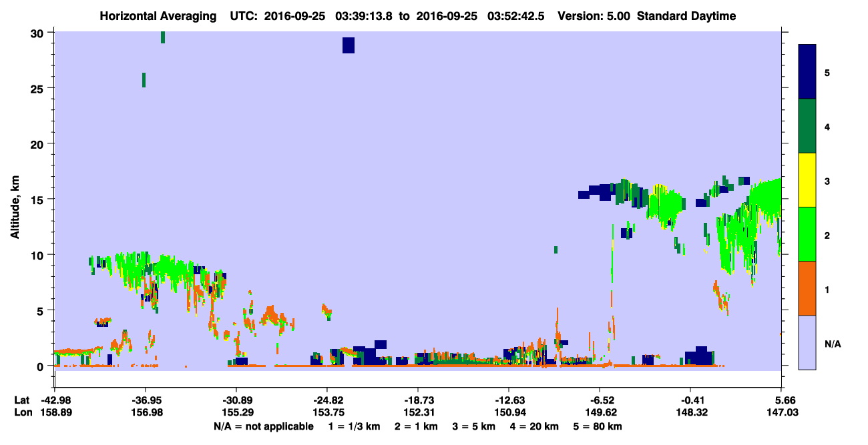Click the latitude value -6.52
Image resolution: width=868 pixels, height=445 pixels.
tap(600, 400)
